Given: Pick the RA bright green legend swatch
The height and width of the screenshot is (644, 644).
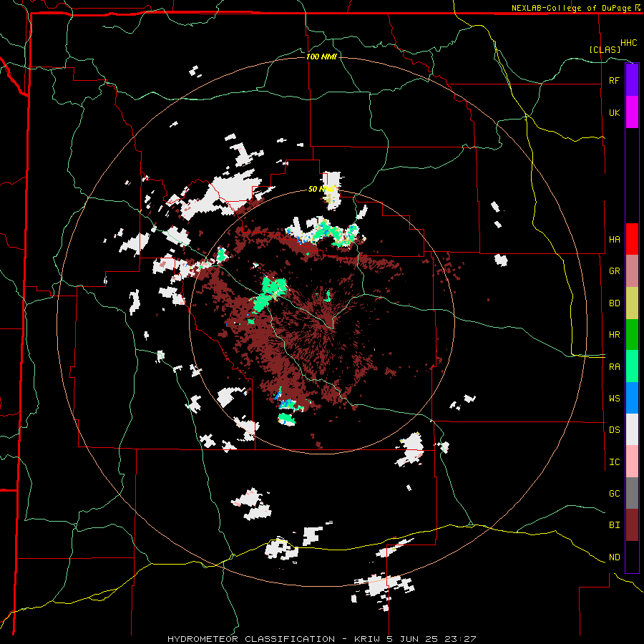Looking at the screenshot, I should coord(632,366).
